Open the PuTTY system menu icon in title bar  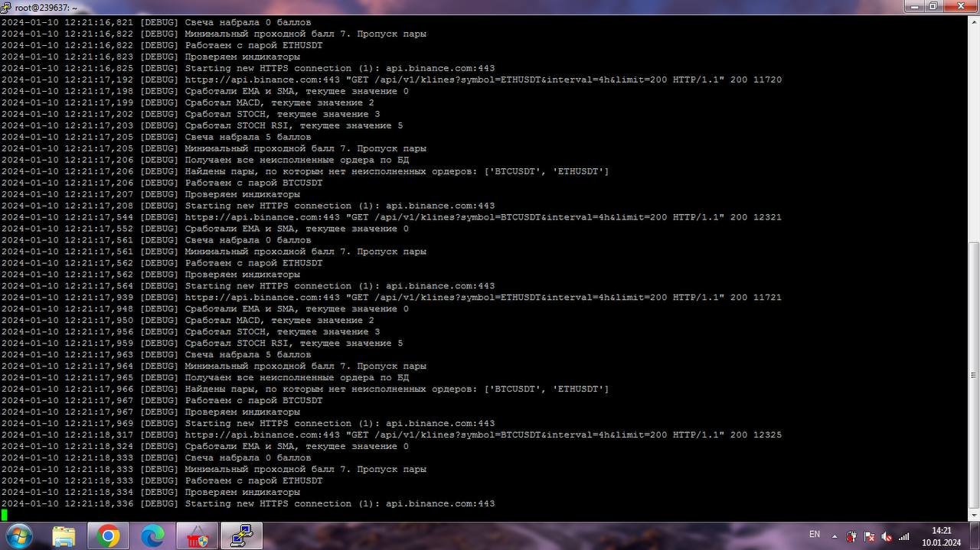pos(8,7)
